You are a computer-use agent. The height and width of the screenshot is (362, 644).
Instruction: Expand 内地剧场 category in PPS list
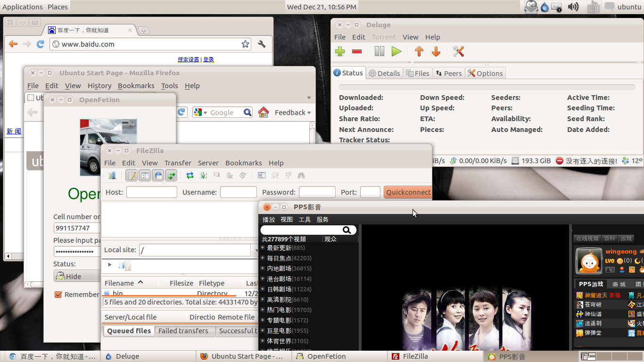[x=263, y=268]
